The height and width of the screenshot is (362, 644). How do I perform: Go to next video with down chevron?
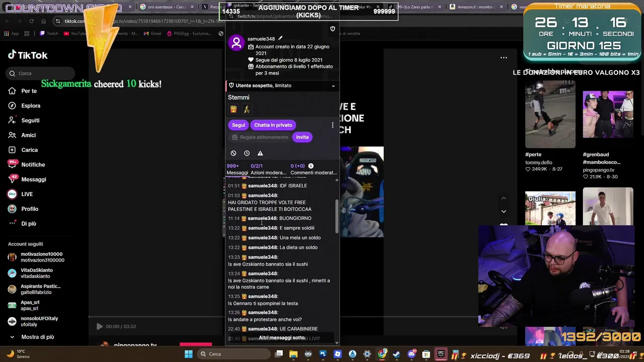pyautogui.click(x=504, y=212)
